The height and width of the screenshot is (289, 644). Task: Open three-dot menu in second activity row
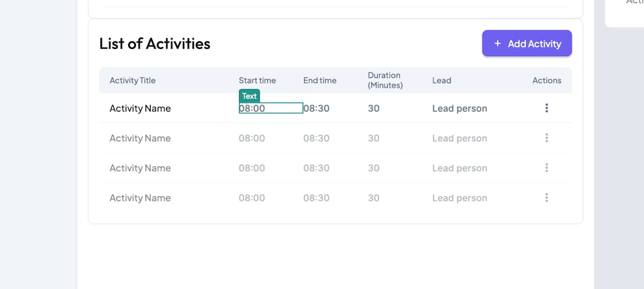(546, 138)
